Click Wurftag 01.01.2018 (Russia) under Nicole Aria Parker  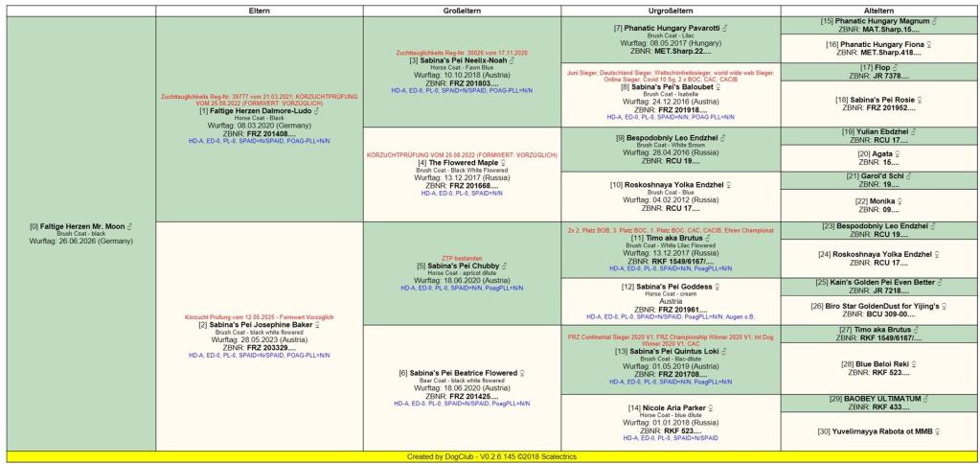pyautogui.click(x=671, y=423)
